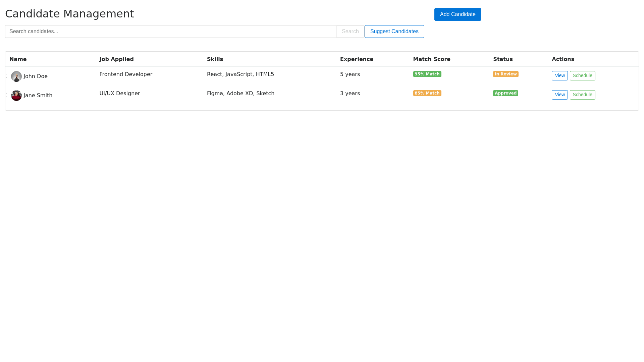Schedule interview for John Doe

click(x=582, y=76)
